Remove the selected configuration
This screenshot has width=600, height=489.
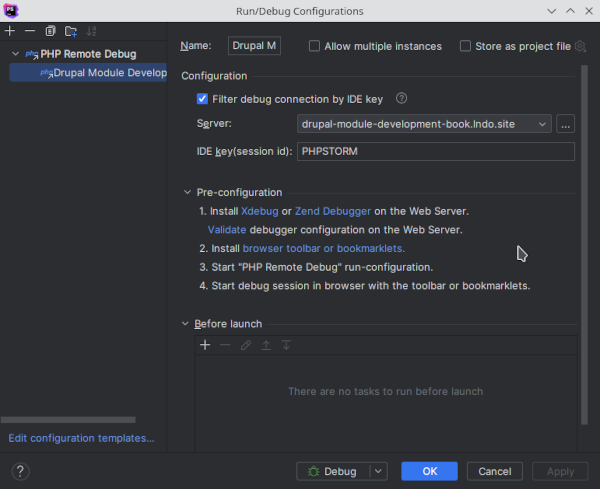(x=30, y=31)
